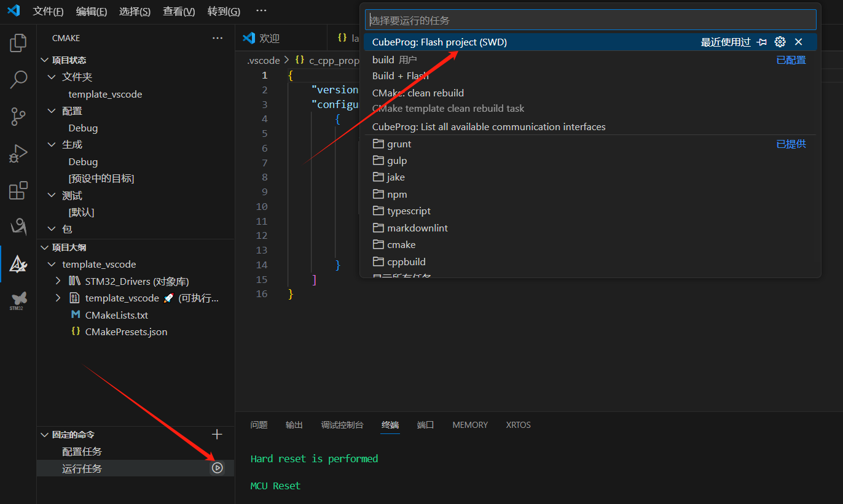Click the task search input field
This screenshot has width=843, height=504.
tap(590, 20)
